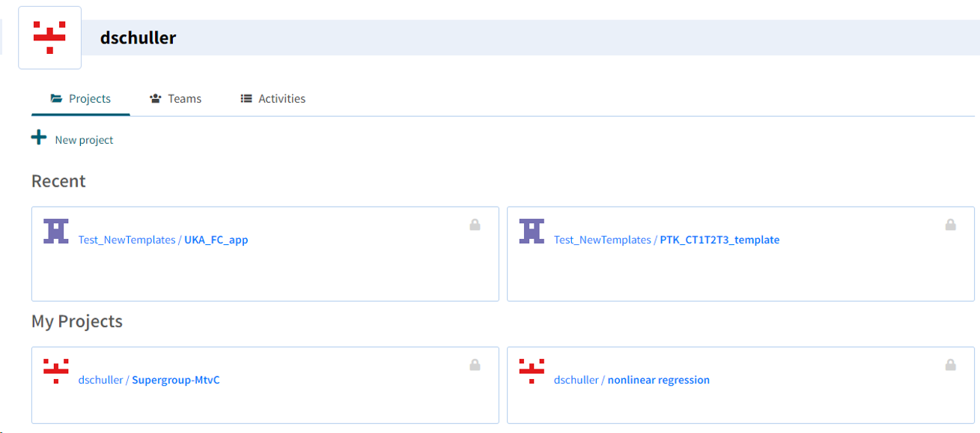Click the lock icon on PTK_CT1T2T3_template card
The height and width of the screenshot is (433, 980).
[x=950, y=225]
